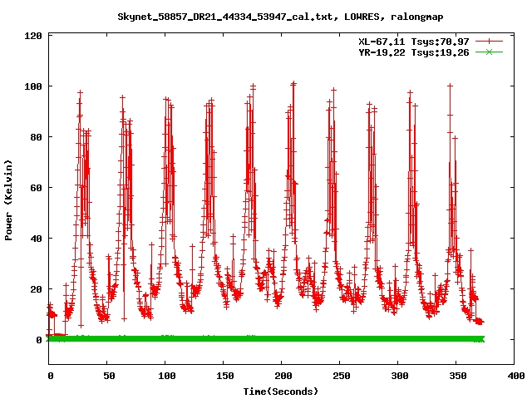Click the x-axis value 150
Viewport: 532px width, 399px height.
point(225,376)
